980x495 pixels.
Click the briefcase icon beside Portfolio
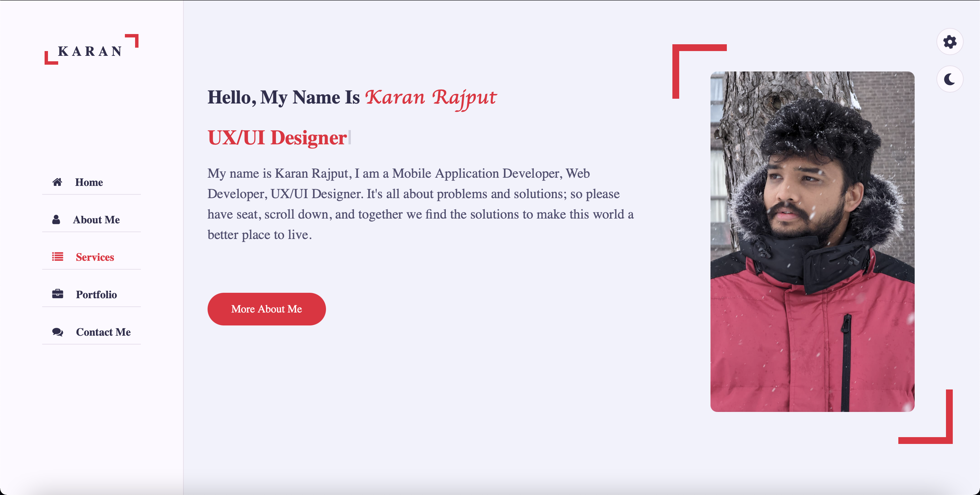(58, 294)
